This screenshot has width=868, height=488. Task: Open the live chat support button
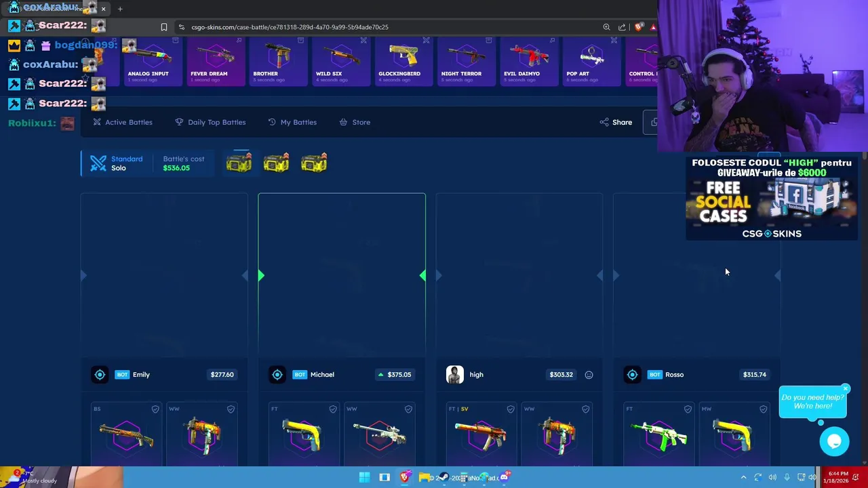[x=834, y=441]
